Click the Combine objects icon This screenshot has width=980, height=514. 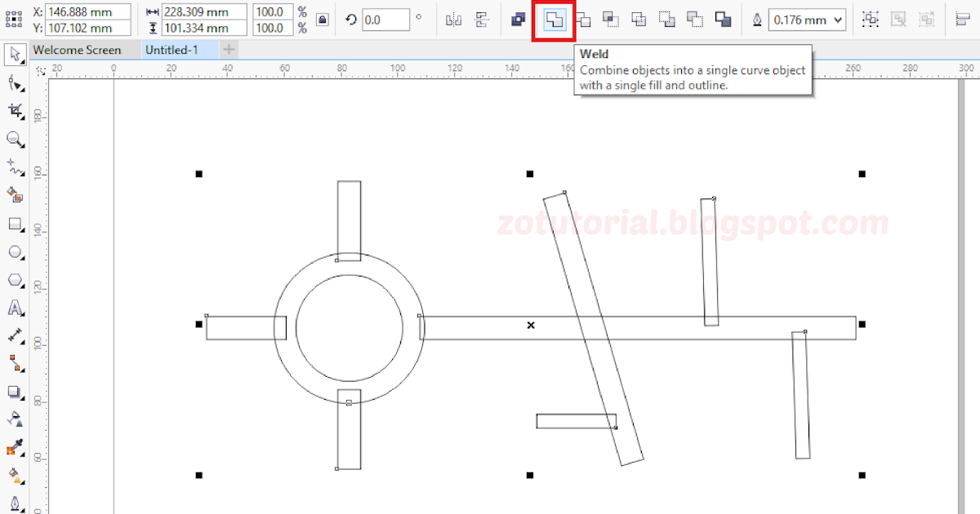pos(519,20)
